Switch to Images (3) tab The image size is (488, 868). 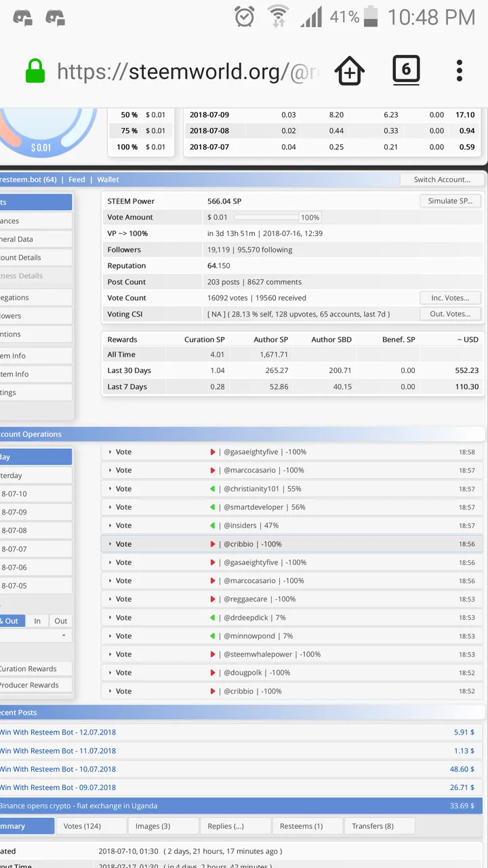click(x=163, y=826)
